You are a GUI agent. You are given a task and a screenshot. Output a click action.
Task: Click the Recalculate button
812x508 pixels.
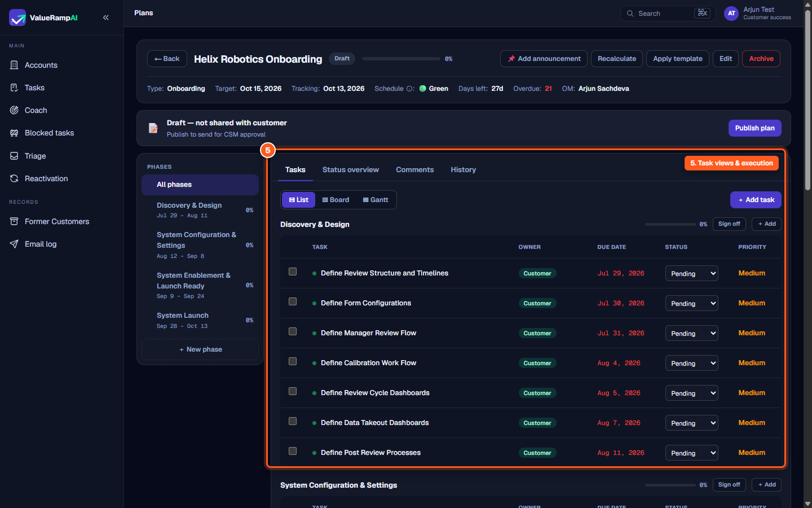[x=616, y=59]
